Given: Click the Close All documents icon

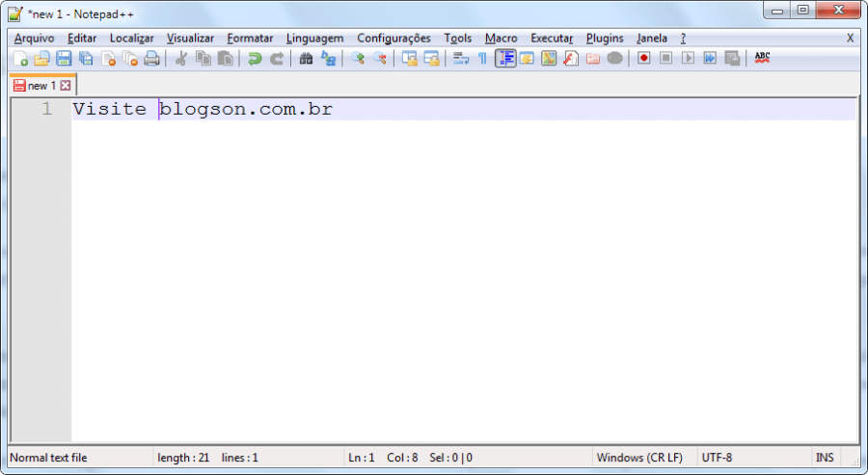Looking at the screenshot, I should pos(130,58).
